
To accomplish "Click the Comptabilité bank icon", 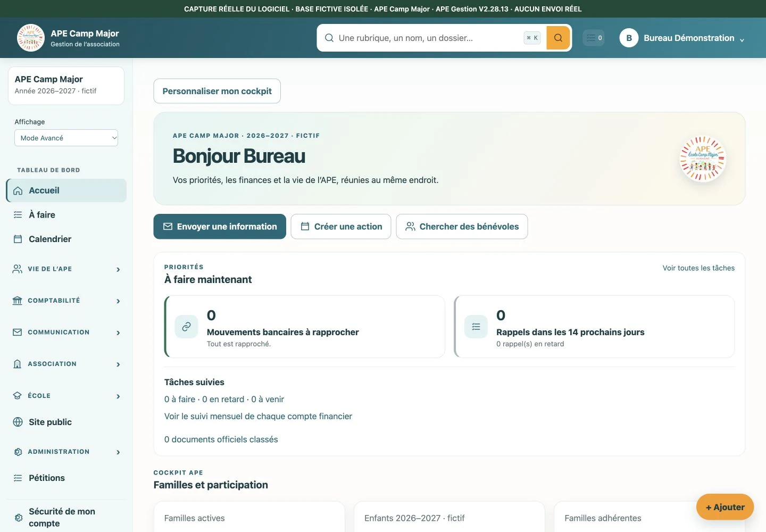I will pyautogui.click(x=18, y=301).
